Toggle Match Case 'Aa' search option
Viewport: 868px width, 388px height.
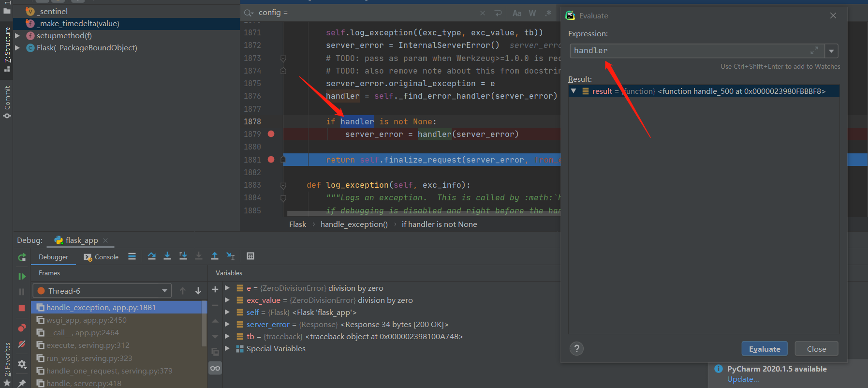pos(517,13)
